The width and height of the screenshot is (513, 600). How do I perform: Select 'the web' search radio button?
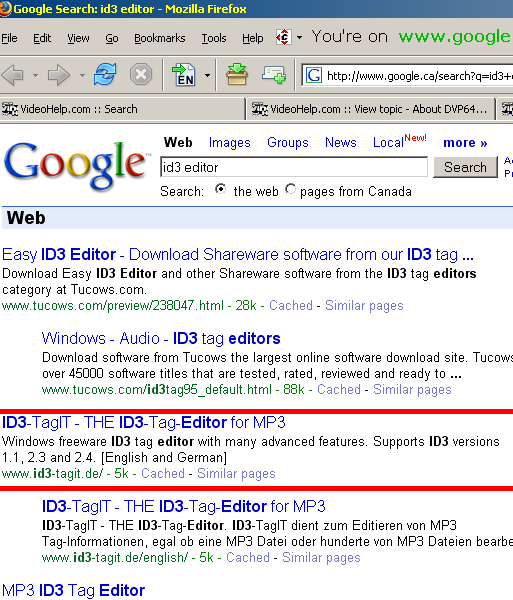pyautogui.click(x=220, y=189)
